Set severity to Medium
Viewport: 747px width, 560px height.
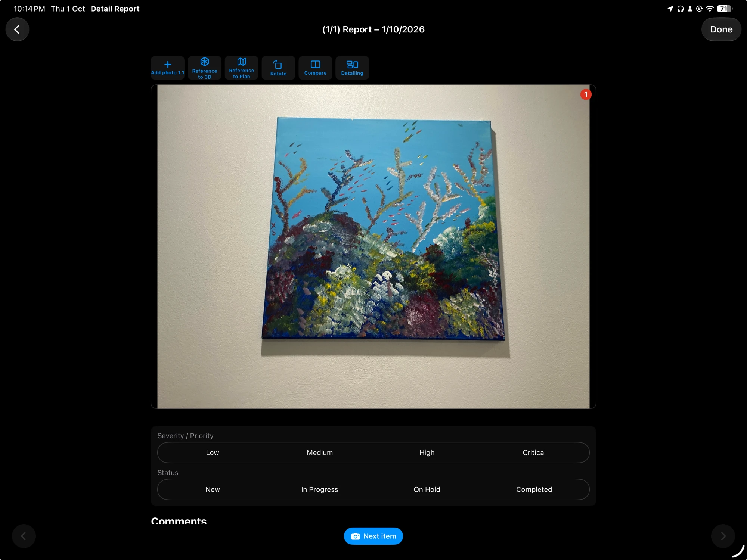320,452
